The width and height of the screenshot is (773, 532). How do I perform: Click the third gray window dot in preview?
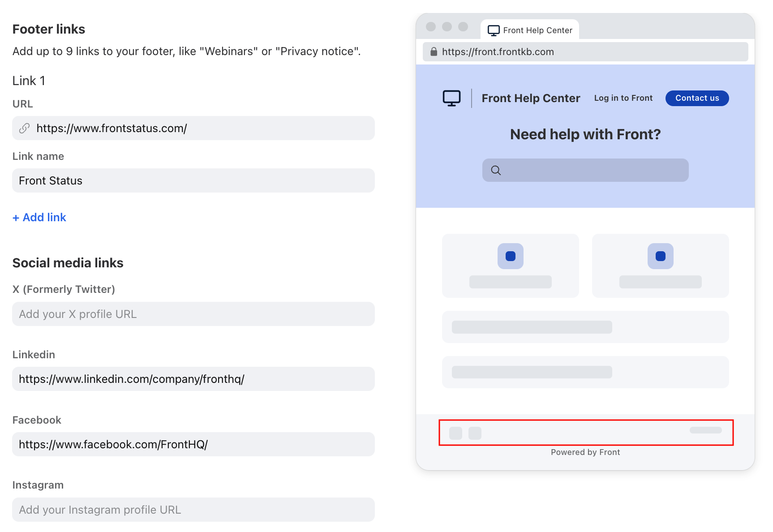coord(463,26)
